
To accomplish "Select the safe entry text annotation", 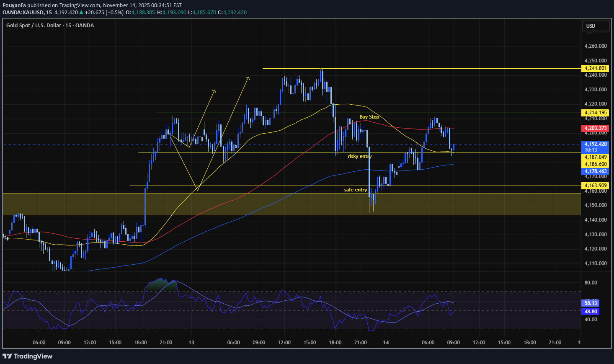I will pos(355,190).
